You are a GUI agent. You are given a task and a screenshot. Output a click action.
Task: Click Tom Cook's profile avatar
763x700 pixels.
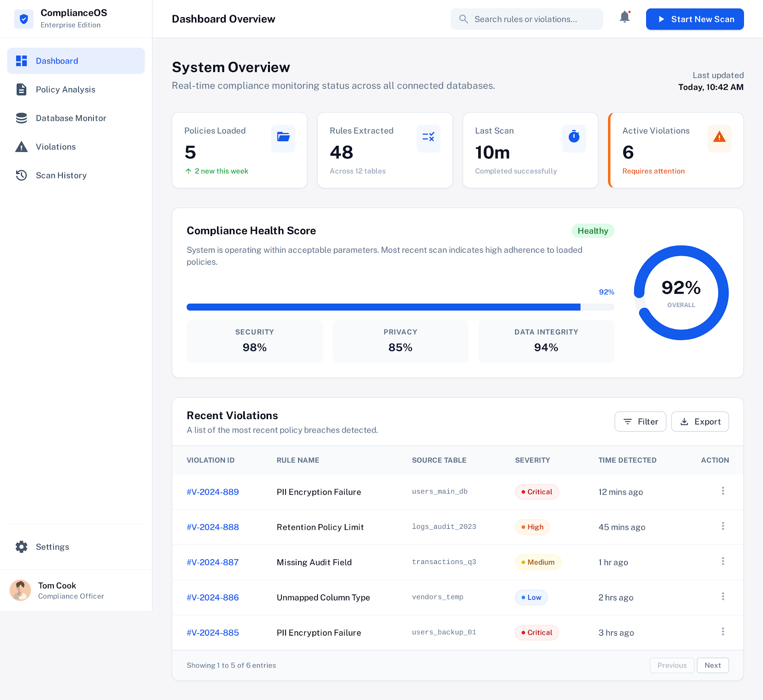tap(21, 590)
